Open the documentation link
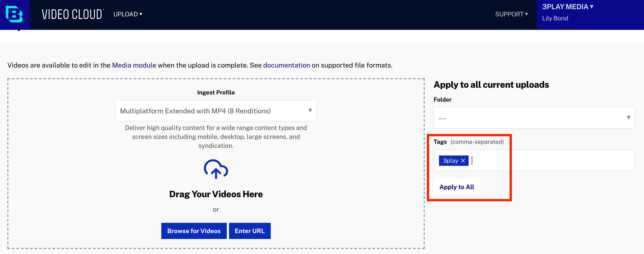Screen dimensions: 644x254 point(286,65)
